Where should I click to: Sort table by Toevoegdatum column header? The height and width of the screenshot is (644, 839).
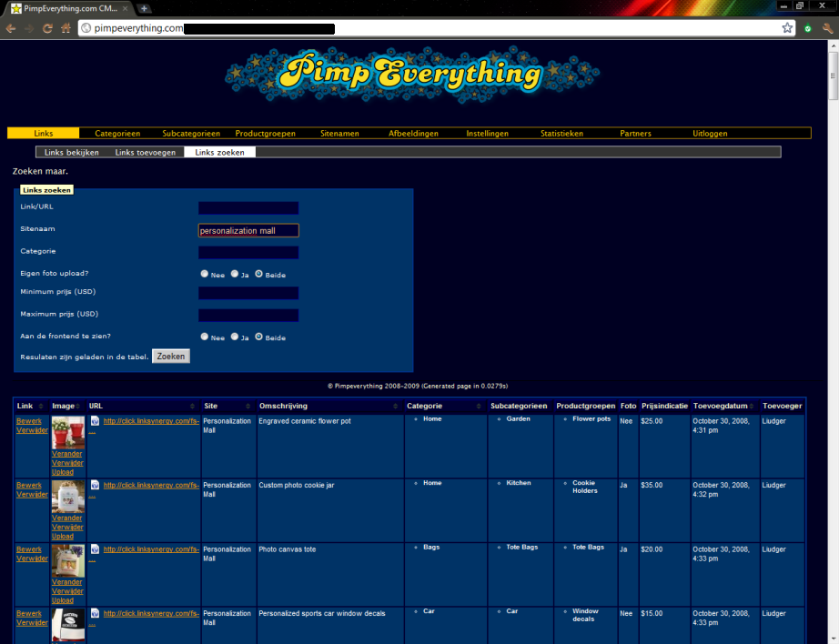720,406
